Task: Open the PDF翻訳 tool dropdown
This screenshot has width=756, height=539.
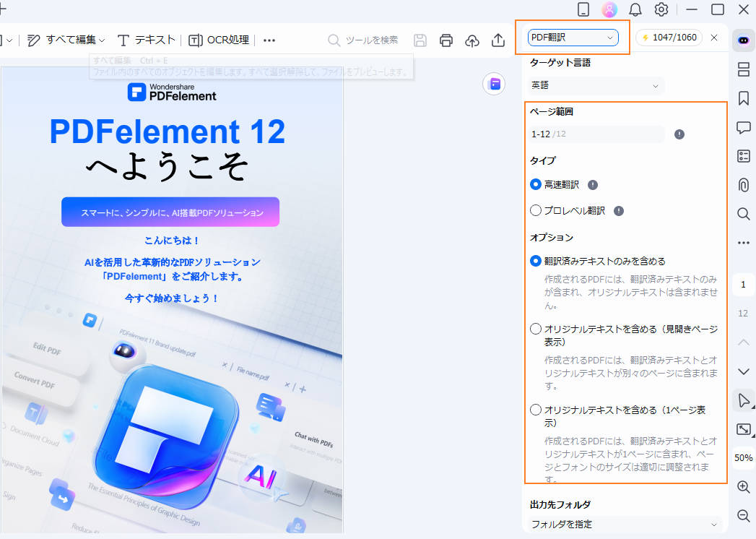Action: tap(573, 37)
